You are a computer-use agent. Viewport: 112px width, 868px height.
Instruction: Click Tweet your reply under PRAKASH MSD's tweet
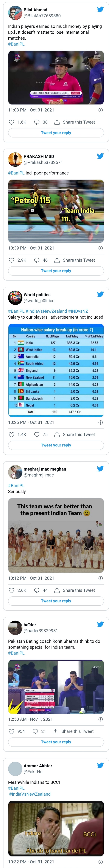pos(56,271)
